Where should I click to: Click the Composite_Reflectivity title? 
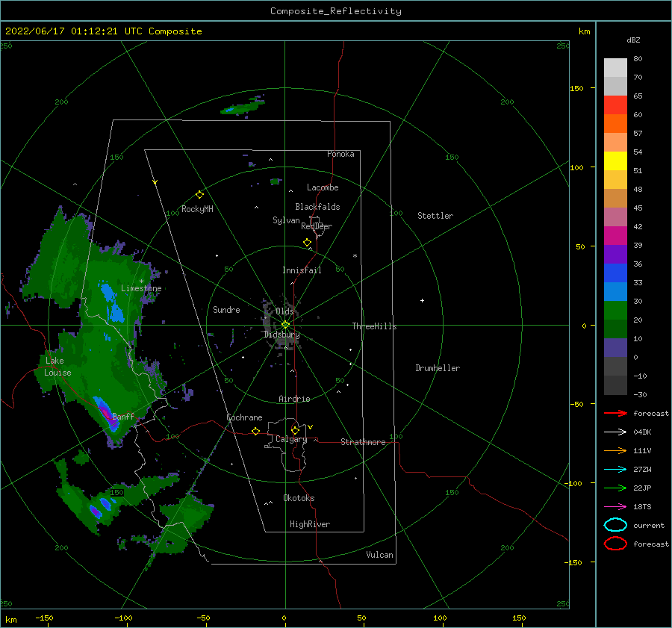335,11
